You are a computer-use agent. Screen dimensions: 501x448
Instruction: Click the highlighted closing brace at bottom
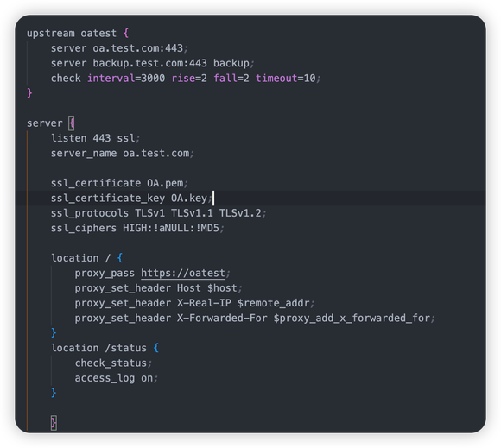(54, 423)
